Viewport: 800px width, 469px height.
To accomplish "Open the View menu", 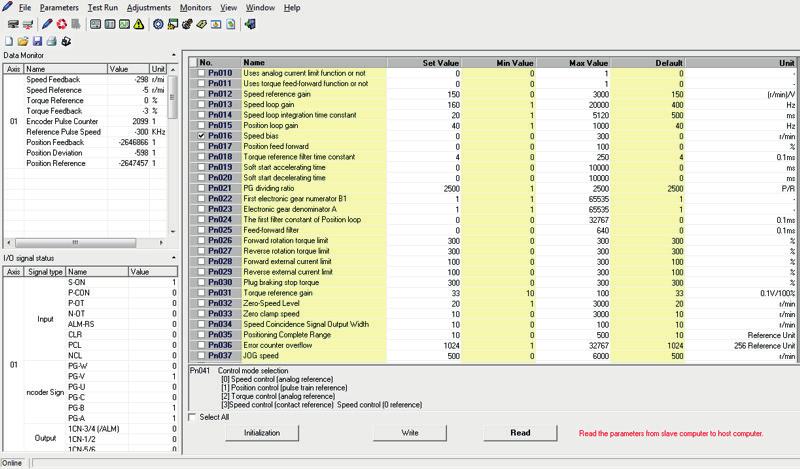I will tap(228, 8).
